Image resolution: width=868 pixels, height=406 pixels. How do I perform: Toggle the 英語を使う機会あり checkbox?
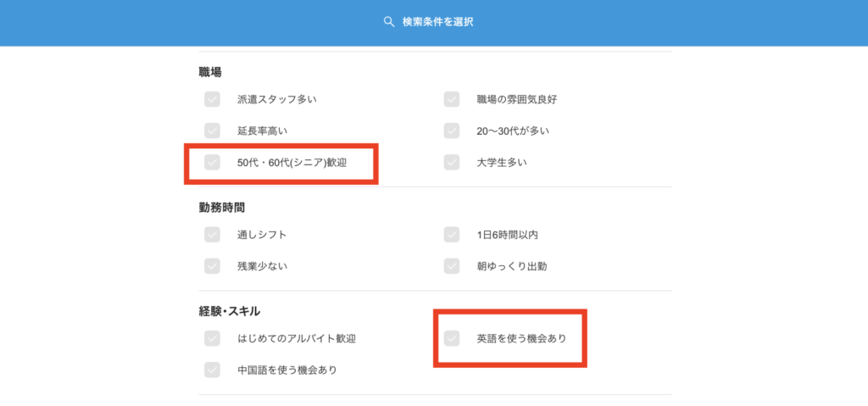[452, 338]
